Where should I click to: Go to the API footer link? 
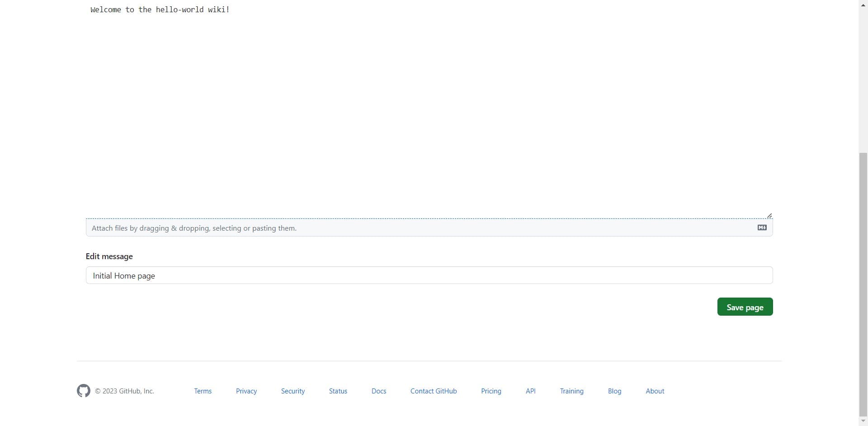(530, 391)
